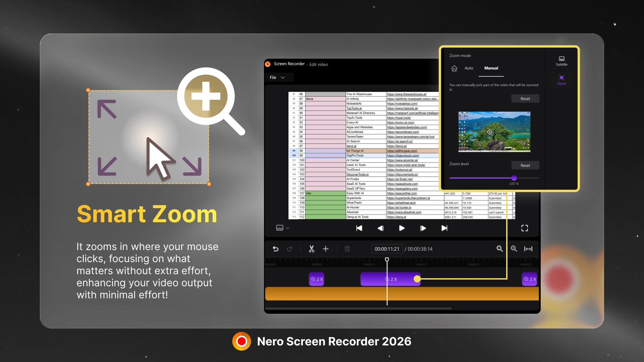Fit timeline to width icon
Image resolution: width=644 pixels, height=362 pixels.
pyautogui.click(x=528, y=249)
